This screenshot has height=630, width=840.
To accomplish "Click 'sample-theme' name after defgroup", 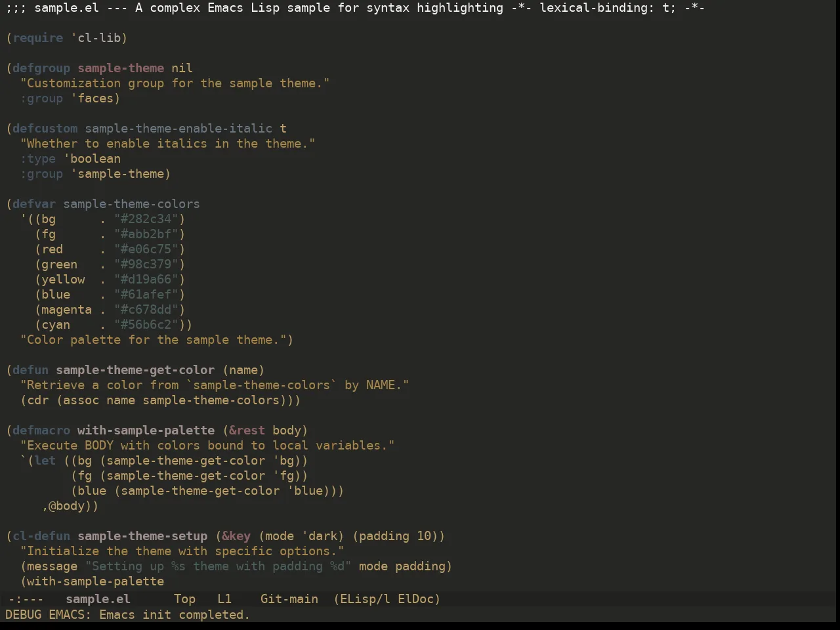I will 121,68.
